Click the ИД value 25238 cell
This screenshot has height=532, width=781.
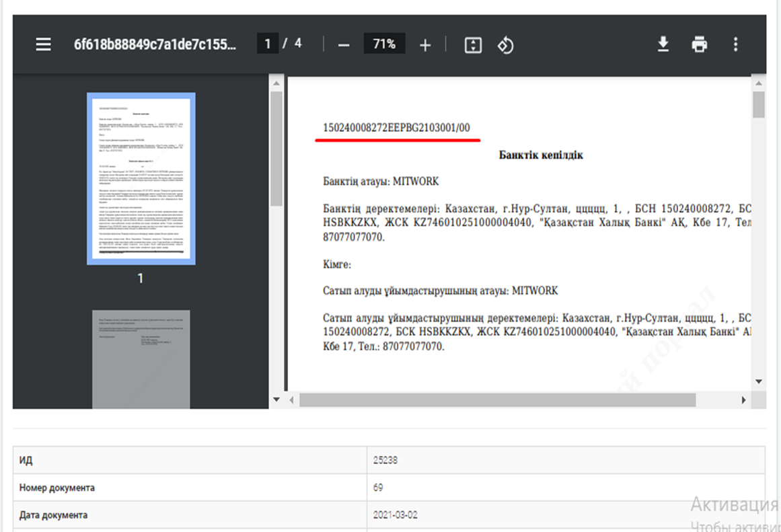[565, 461]
